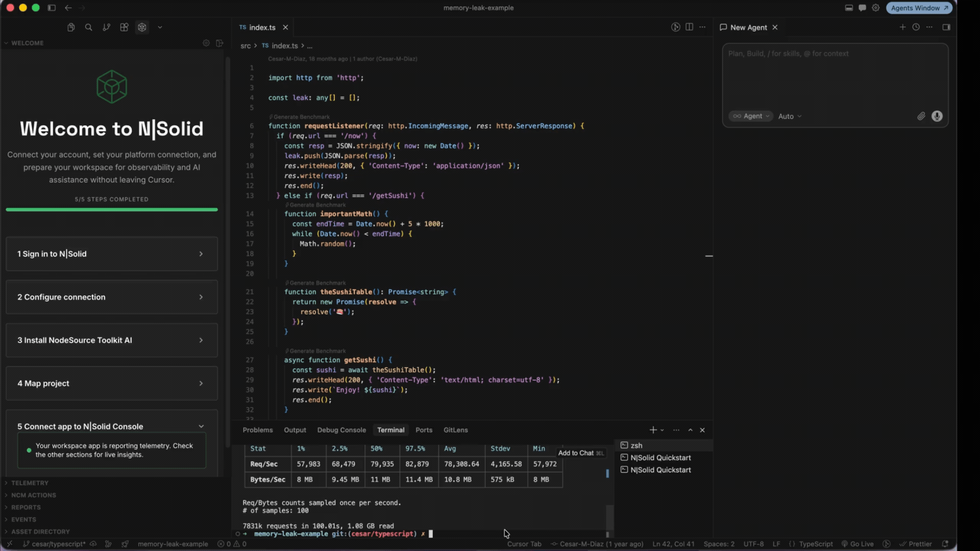This screenshot has height=551, width=980.
Task: Open the Agents Window
Action: click(x=919, y=8)
